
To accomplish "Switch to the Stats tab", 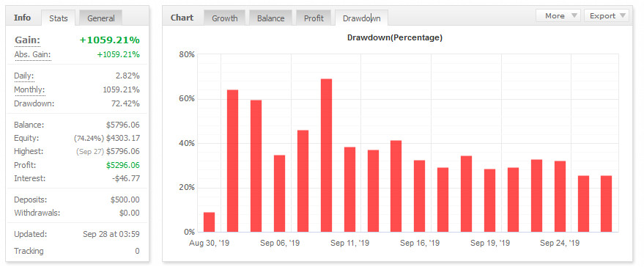I will (x=59, y=18).
